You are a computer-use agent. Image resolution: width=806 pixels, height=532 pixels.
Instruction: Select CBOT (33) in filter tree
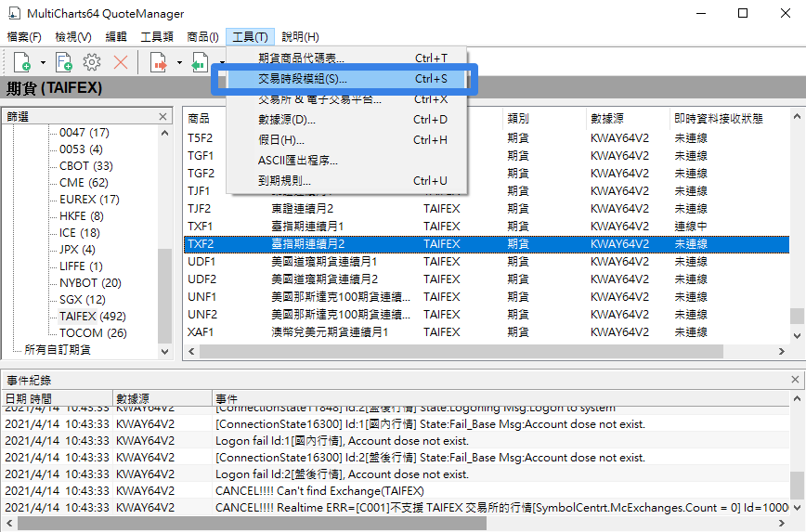[x=85, y=166]
